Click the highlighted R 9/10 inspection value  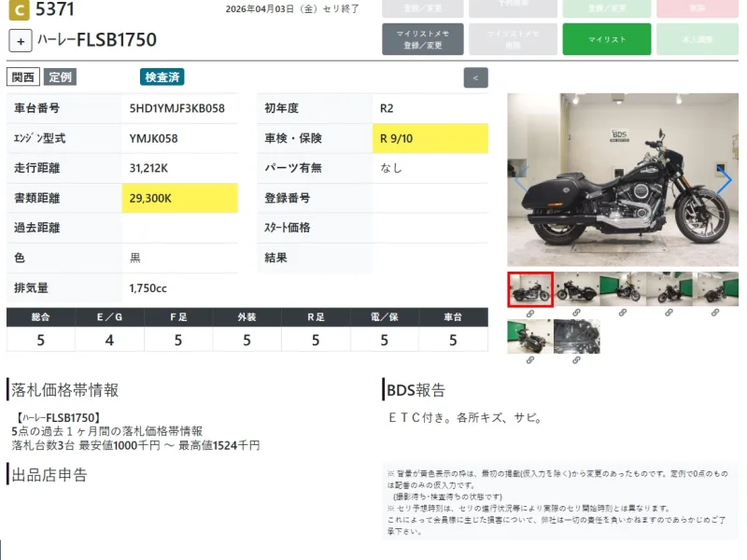tap(430, 138)
